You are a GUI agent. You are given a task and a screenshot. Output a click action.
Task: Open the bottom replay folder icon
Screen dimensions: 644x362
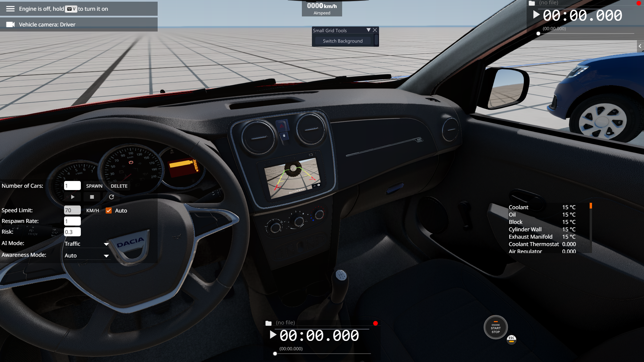268,323
